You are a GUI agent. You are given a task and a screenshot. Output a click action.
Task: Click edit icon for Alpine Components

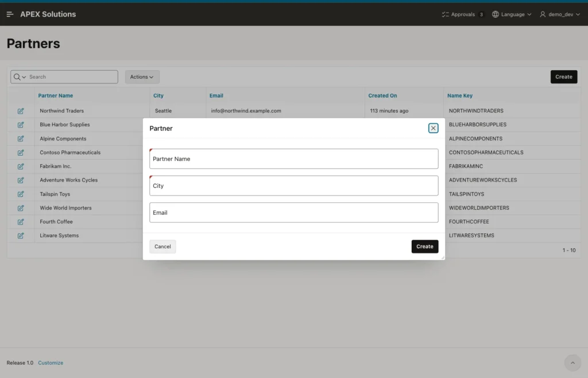(21, 139)
